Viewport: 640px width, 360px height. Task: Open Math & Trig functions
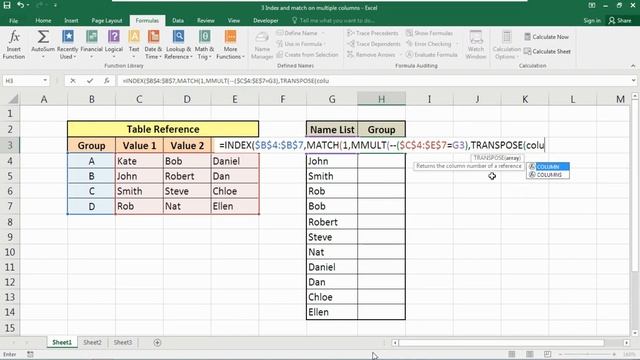pyautogui.click(x=204, y=45)
